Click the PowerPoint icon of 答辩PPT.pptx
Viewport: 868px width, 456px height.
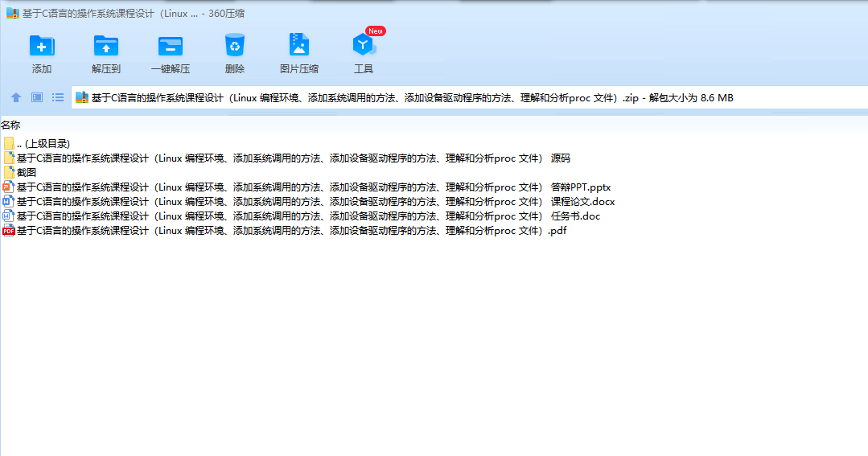coord(8,187)
